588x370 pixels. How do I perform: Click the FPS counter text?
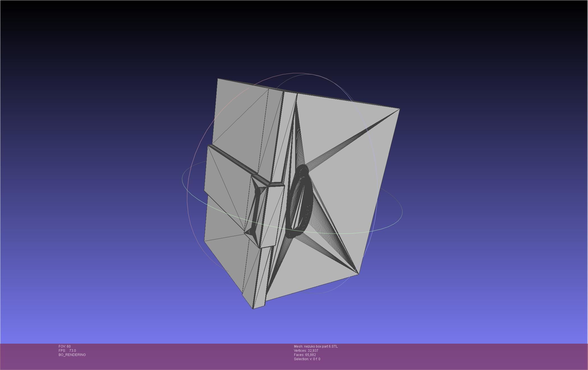[67, 351]
